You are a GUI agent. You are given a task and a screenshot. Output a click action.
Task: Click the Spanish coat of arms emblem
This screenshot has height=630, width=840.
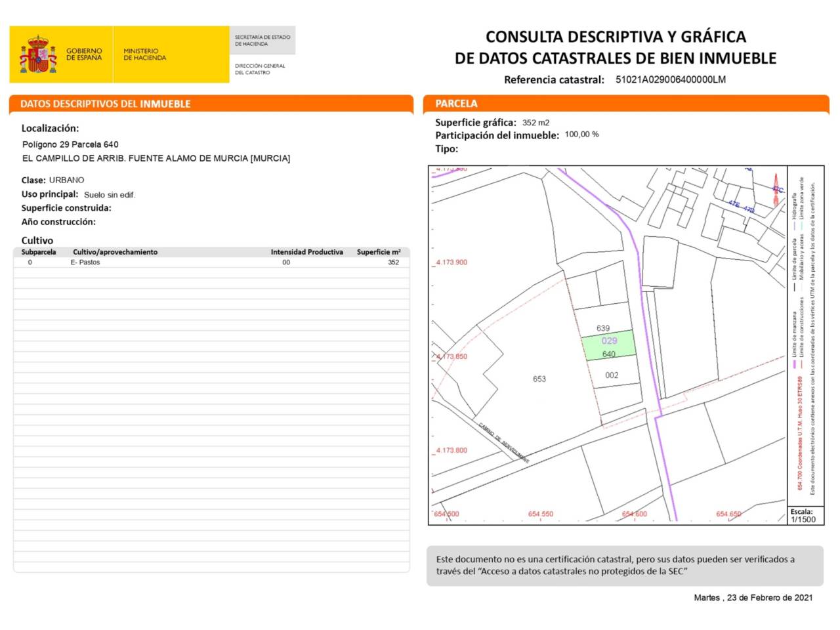click(x=38, y=54)
